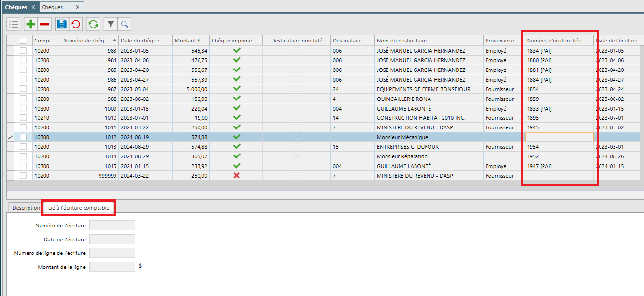Select the ENTREPRISES G. DUFOUR cell

coord(429,147)
